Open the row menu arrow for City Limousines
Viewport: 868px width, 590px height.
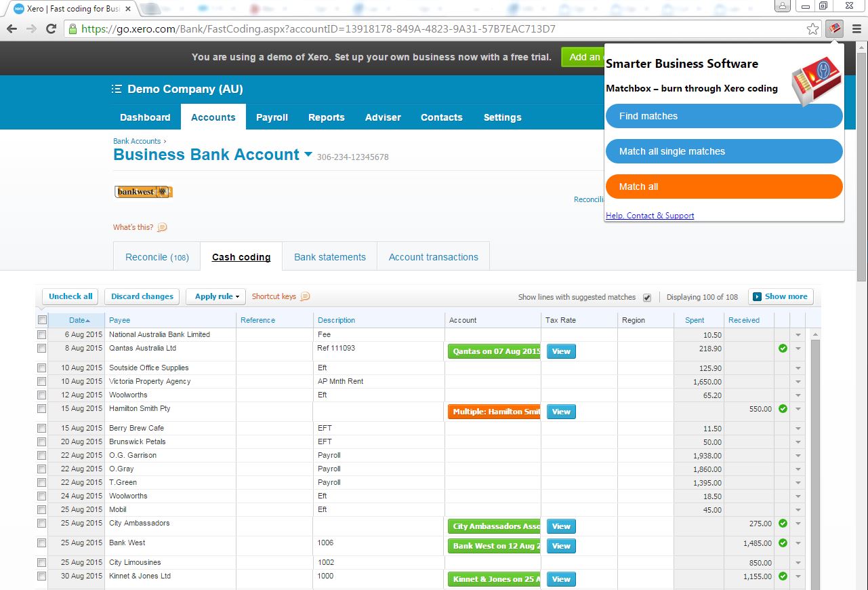point(798,563)
